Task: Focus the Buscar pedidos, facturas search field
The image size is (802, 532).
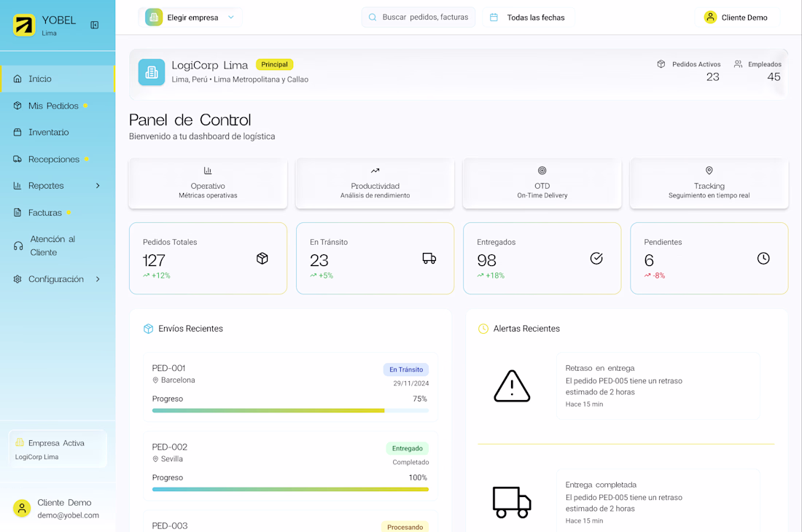Action: [418, 17]
